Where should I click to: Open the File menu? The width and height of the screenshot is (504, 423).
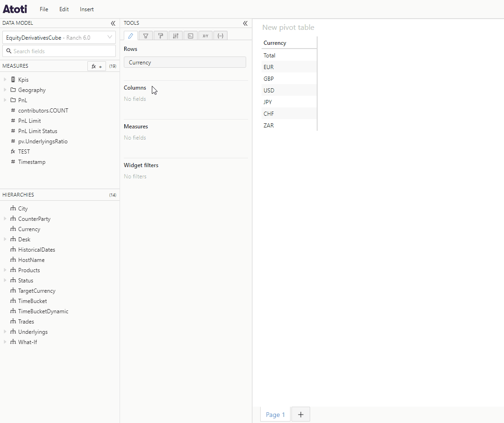[44, 9]
